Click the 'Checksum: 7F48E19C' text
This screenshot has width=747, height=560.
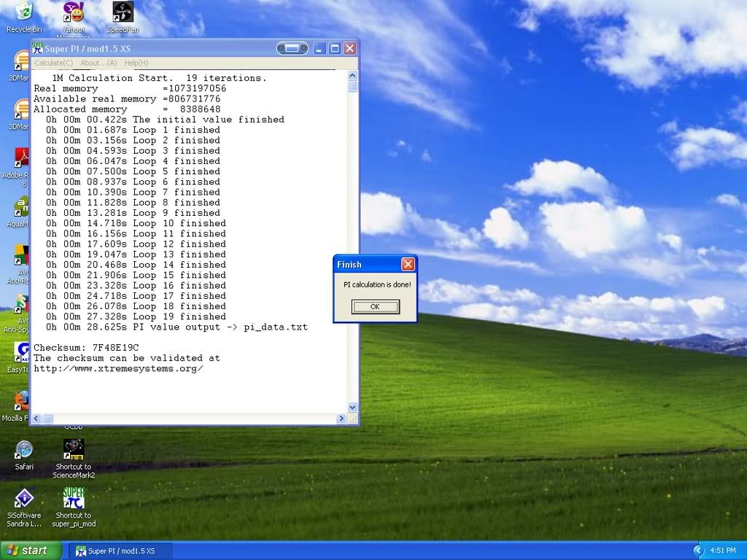pyautogui.click(x=86, y=348)
